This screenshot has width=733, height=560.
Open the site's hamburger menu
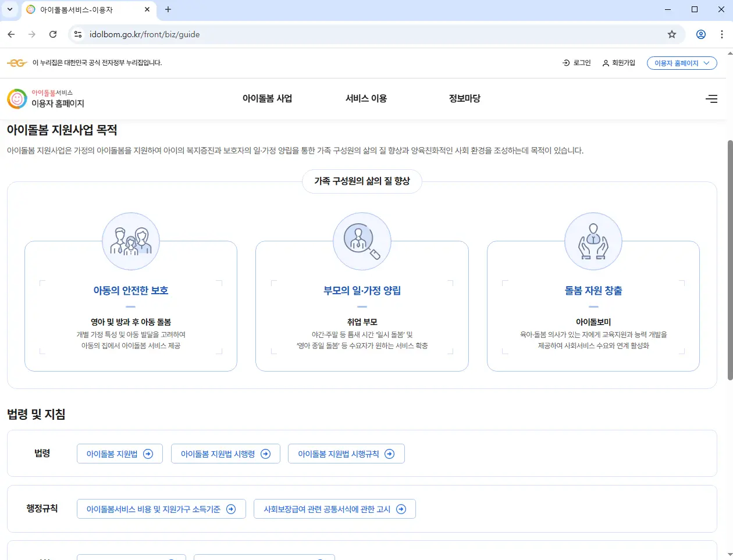pos(711,99)
